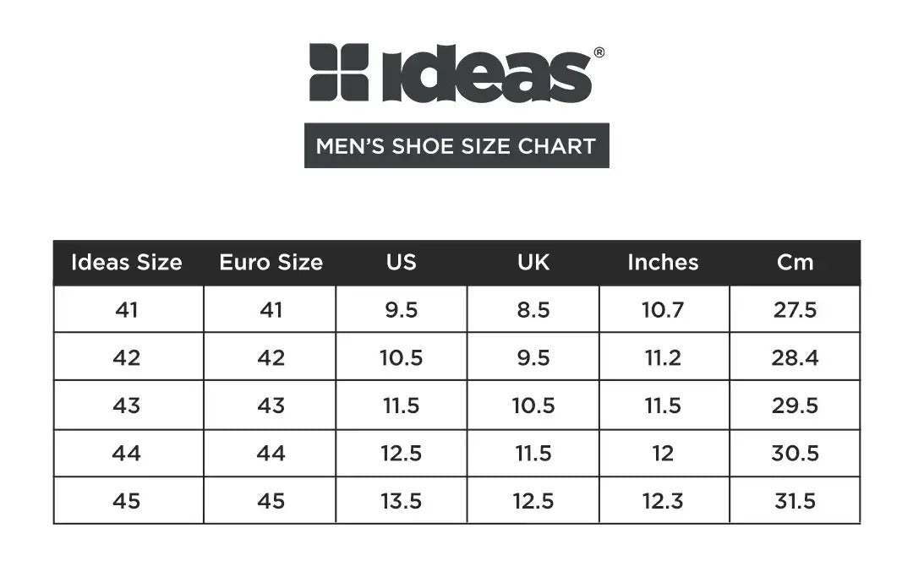Viewport: 913px width, 588px height.
Task: Click Euro Size 42 cell
Action: 271,357
